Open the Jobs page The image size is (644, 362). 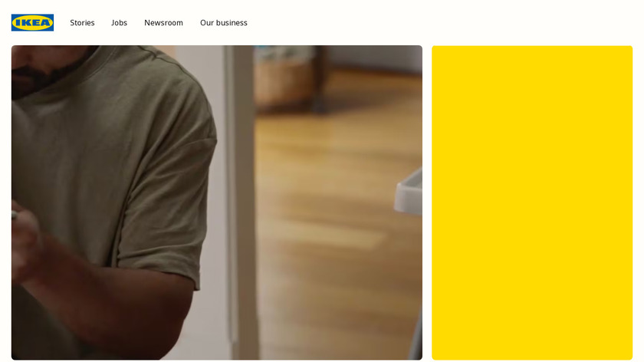coord(119,22)
